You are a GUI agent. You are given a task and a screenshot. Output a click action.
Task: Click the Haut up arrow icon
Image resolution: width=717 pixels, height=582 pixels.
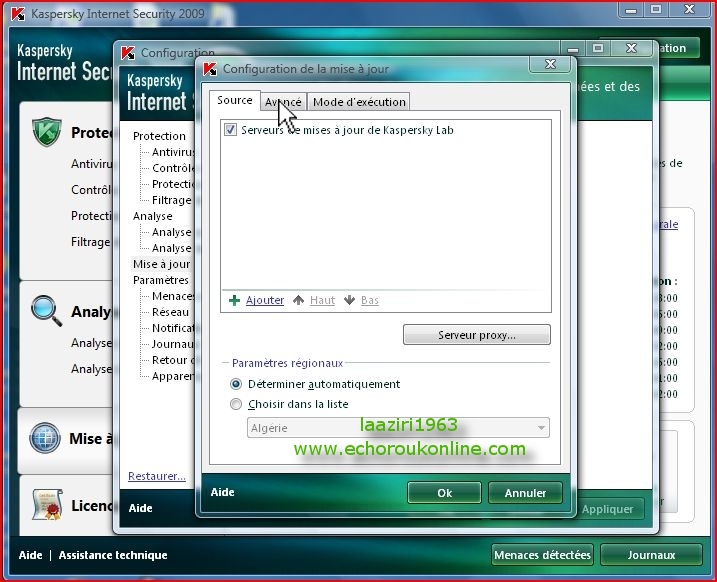click(298, 300)
